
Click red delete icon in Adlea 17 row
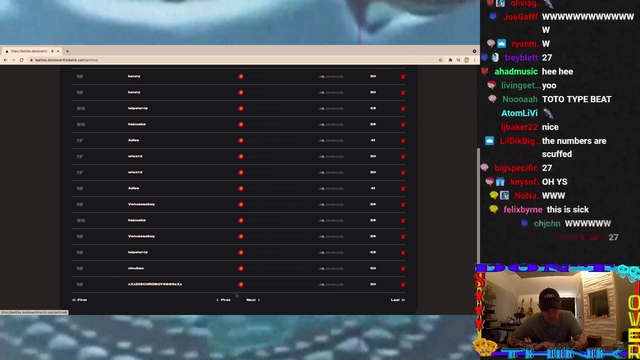[x=403, y=140]
